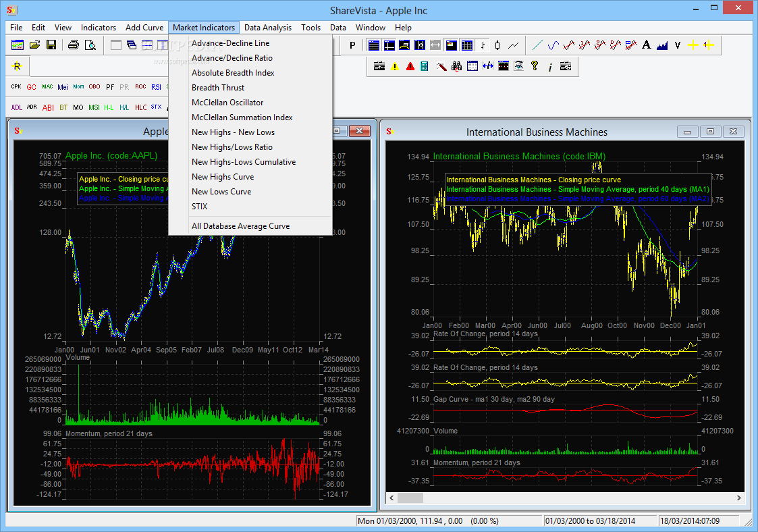
Task: Click the printer icon
Action: 74,45
